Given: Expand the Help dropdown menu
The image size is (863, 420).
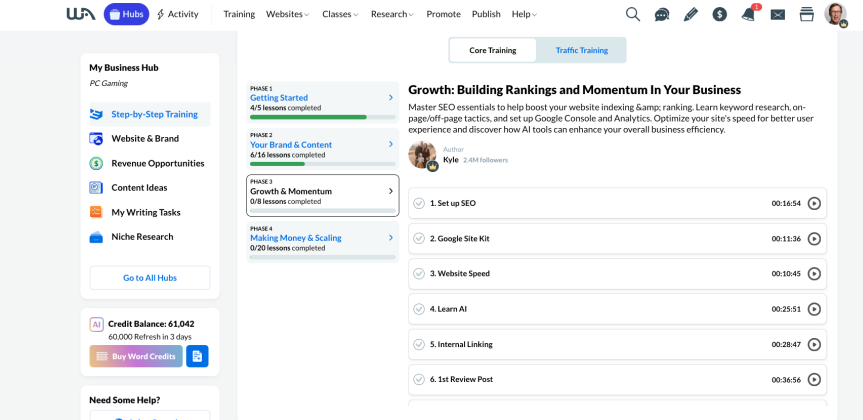Looking at the screenshot, I should tap(525, 14).
